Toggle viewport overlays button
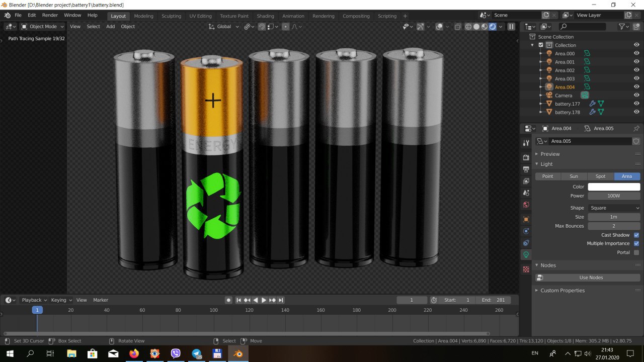Screen dimensions: 644x362 click(439, 27)
